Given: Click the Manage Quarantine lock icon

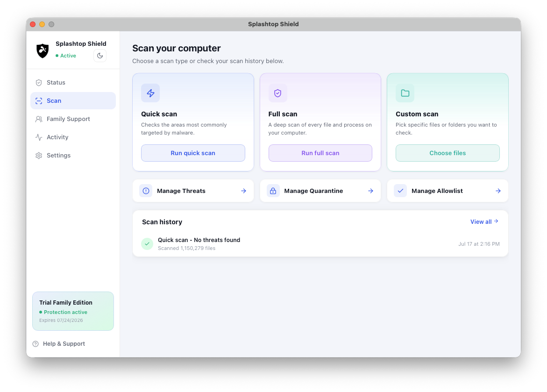Looking at the screenshot, I should coord(273,191).
